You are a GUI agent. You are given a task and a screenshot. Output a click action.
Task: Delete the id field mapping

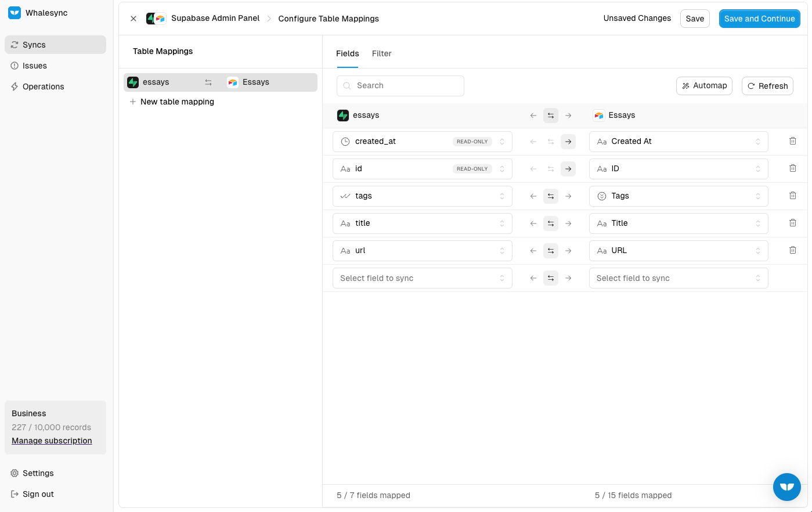(x=793, y=168)
